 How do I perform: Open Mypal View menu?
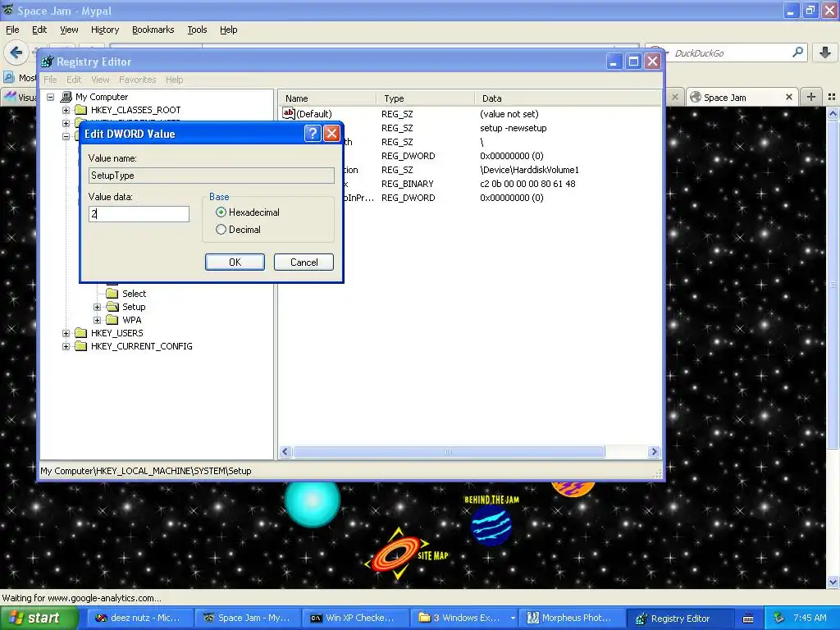[69, 30]
